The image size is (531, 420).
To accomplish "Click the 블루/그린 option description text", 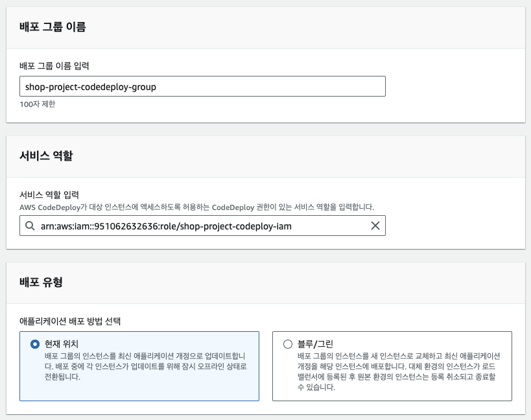I will click(399, 371).
